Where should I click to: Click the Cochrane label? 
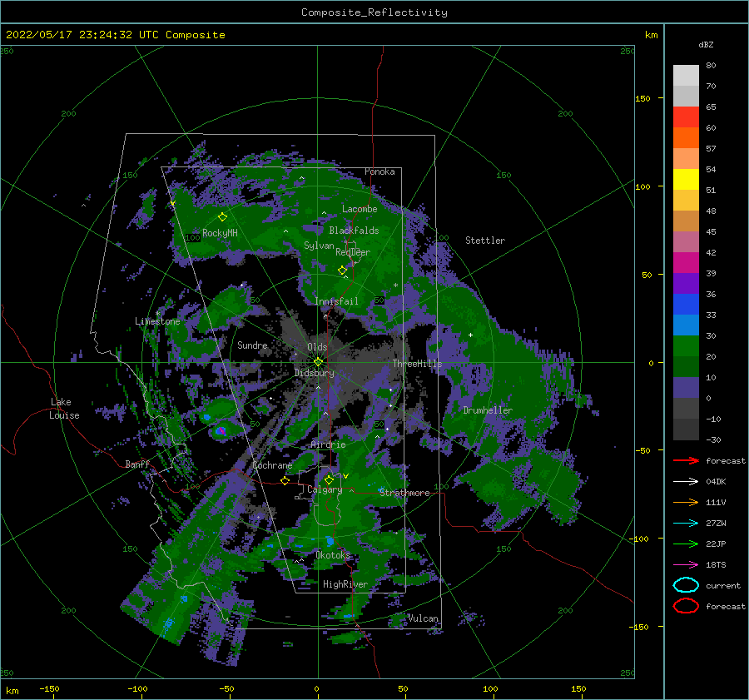[272, 465]
